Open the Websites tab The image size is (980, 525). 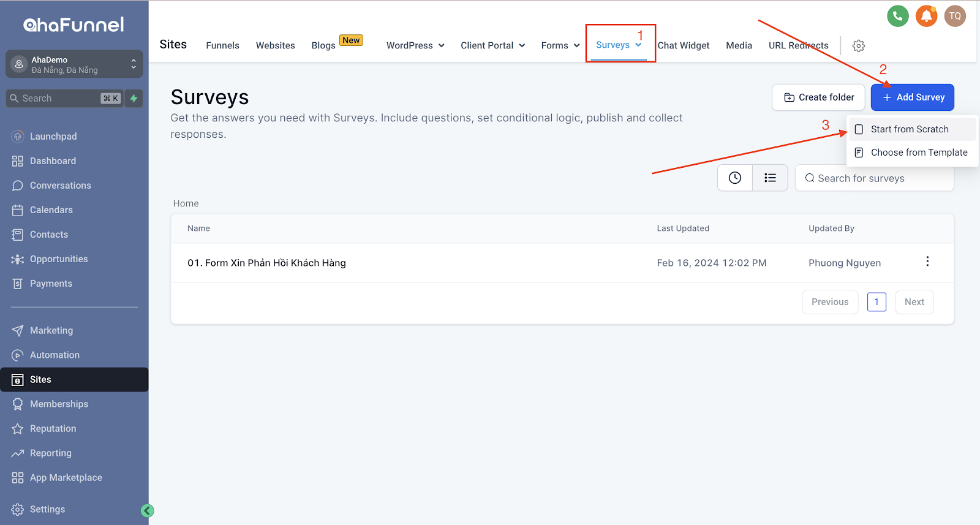275,45
